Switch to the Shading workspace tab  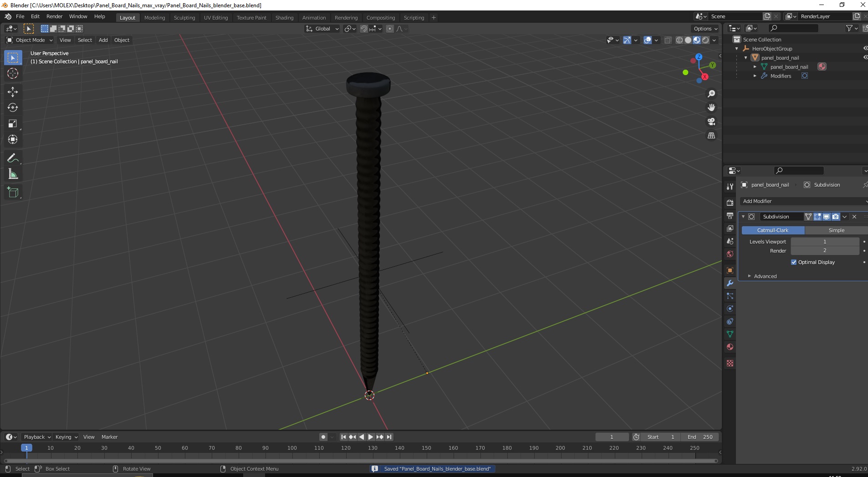point(284,18)
